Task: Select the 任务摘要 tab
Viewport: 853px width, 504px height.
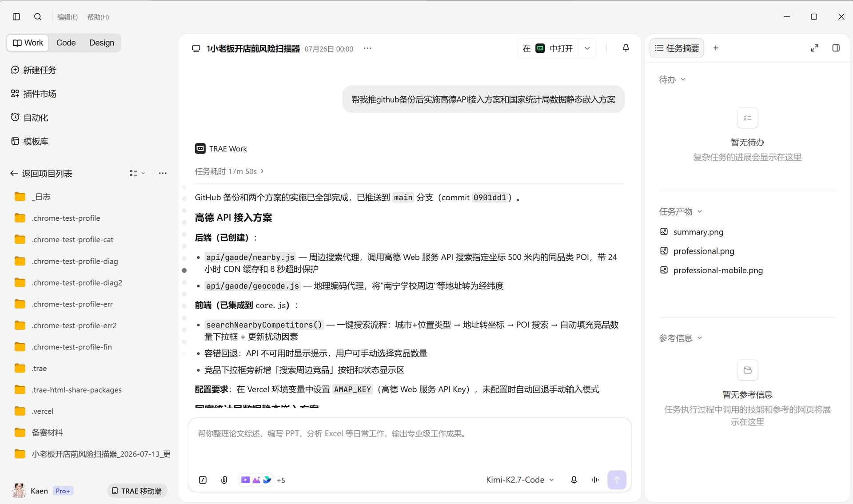Action: pos(677,48)
